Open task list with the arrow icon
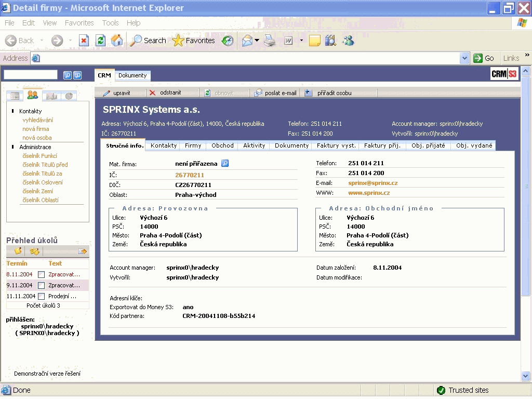This screenshot has width=532, height=399. [83, 251]
